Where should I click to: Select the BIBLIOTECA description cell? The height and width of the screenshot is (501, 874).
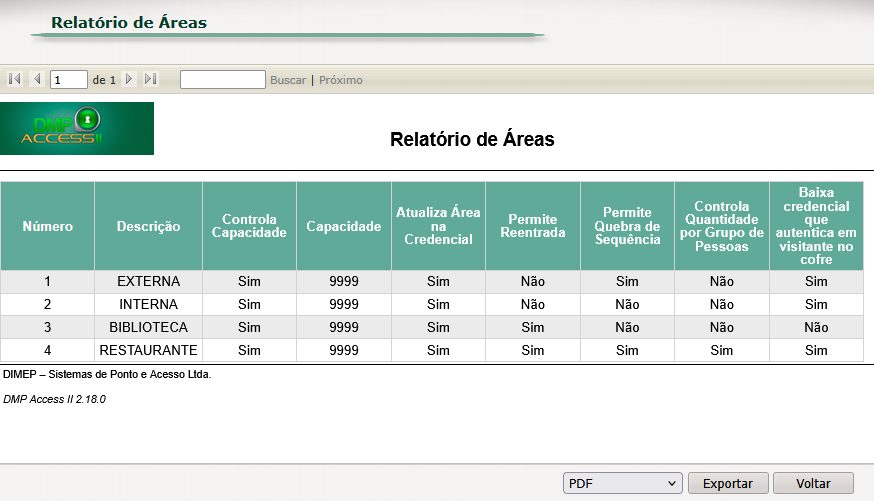point(148,327)
